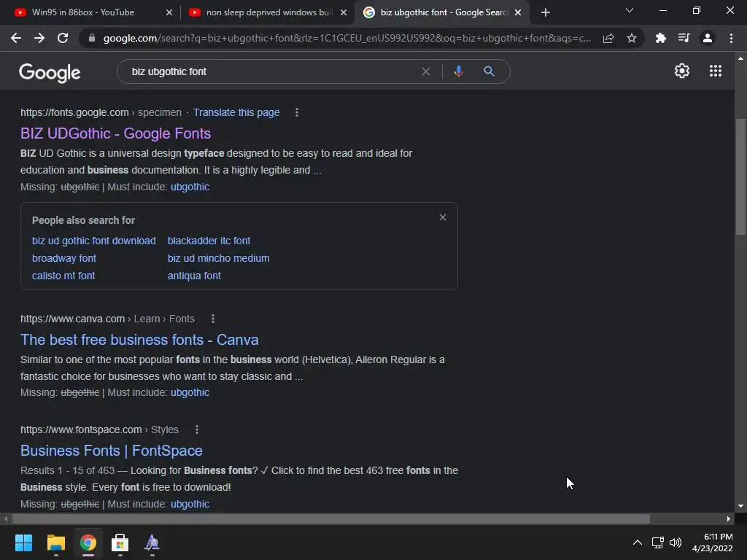This screenshot has height=560, width=747.
Task: Reload the current page
Action: (x=63, y=38)
